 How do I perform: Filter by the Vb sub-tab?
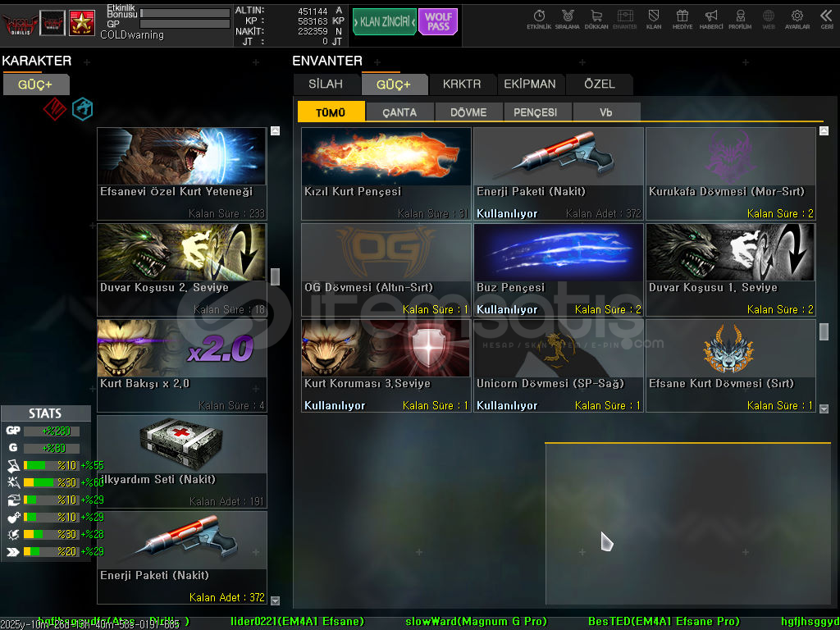click(x=606, y=112)
